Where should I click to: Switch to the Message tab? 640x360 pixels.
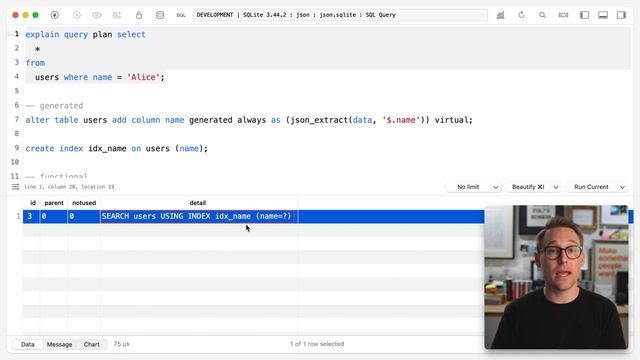pos(59,344)
